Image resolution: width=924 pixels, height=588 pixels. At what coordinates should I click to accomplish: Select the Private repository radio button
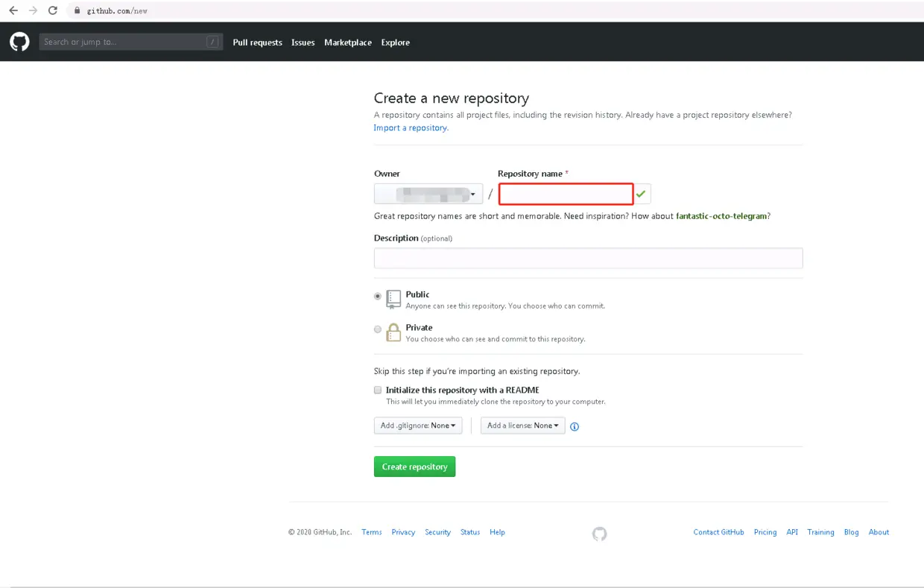378,329
